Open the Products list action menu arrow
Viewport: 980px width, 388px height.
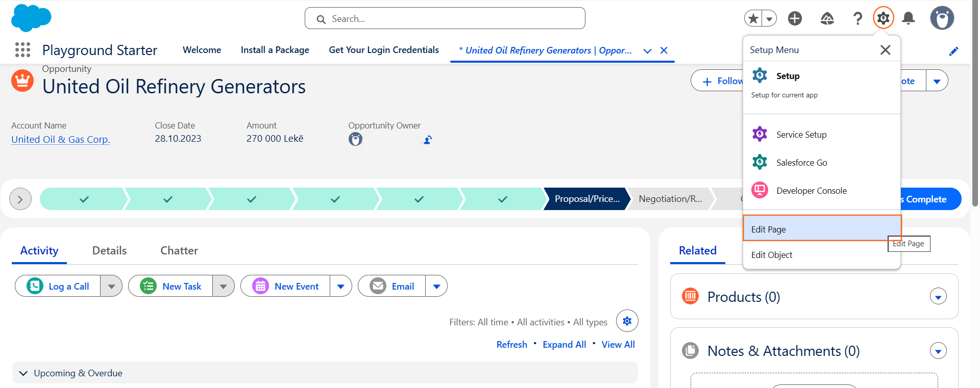tap(938, 296)
